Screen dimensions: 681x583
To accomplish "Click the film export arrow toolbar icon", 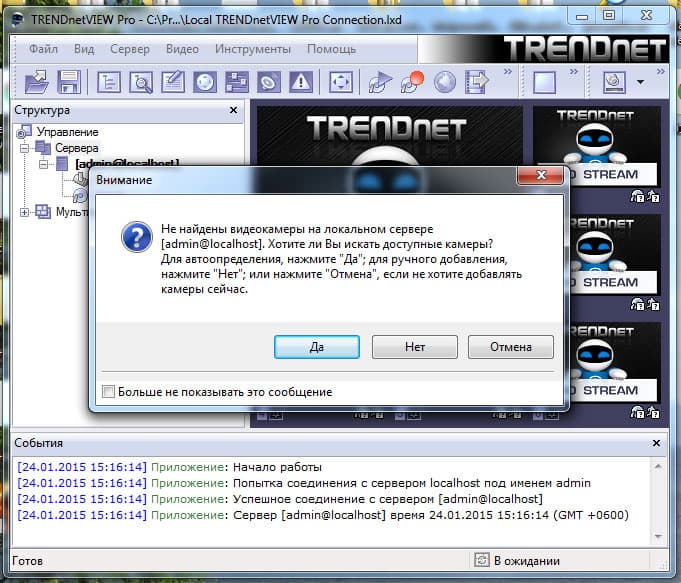I will pos(477,82).
